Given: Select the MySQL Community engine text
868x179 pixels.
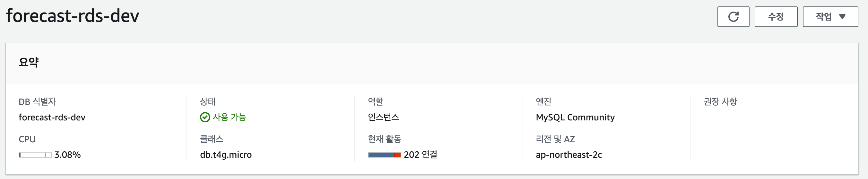Looking at the screenshot, I should [575, 117].
